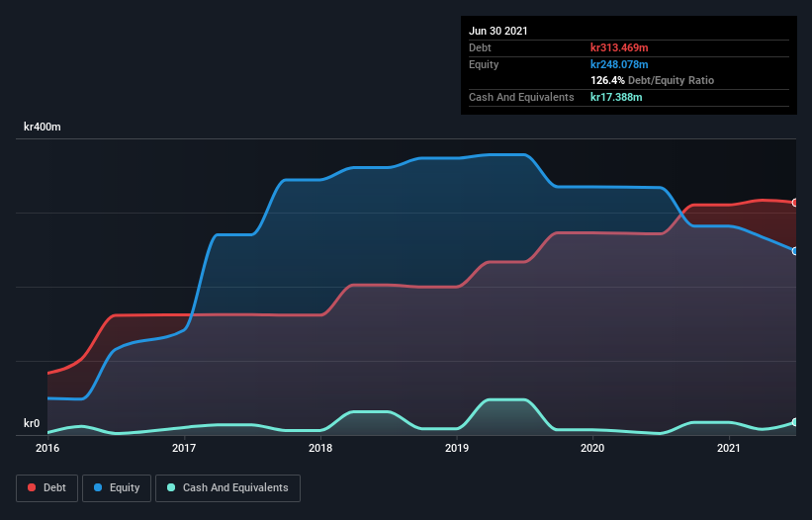Viewport: 812px width, 520px height.
Task: Click the 2017 axis label
Action: point(184,448)
